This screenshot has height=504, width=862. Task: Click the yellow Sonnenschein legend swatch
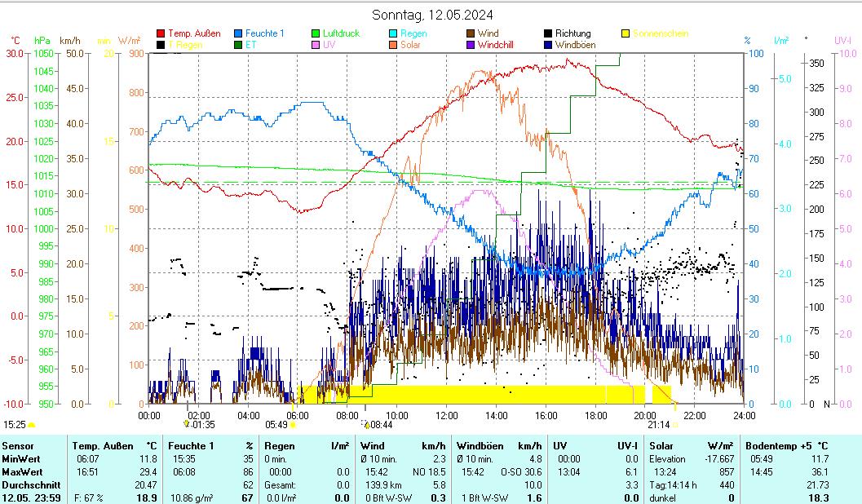point(626,33)
